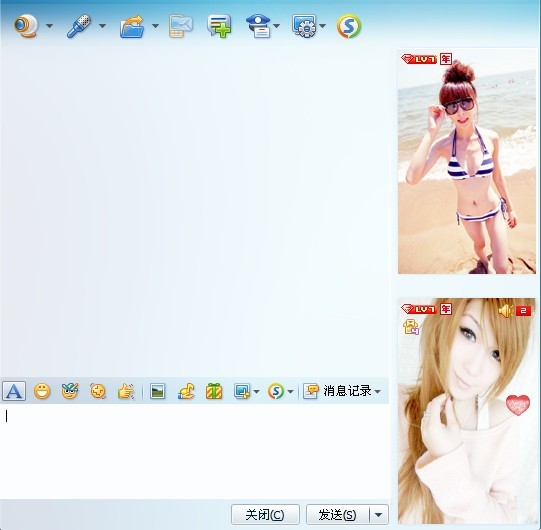Click the bottom blonde avatar show image
Screen dimensions: 541x530
point(467,411)
